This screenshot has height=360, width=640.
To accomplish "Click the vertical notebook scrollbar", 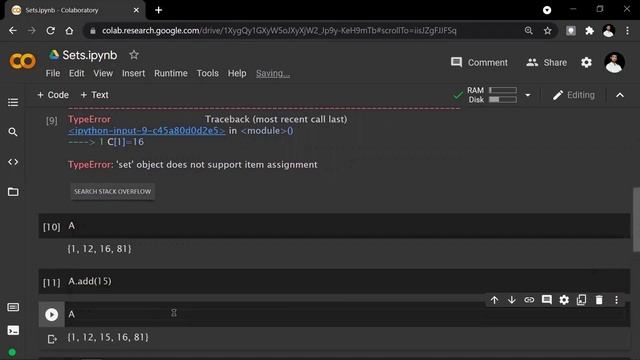I will tap(636, 220).
